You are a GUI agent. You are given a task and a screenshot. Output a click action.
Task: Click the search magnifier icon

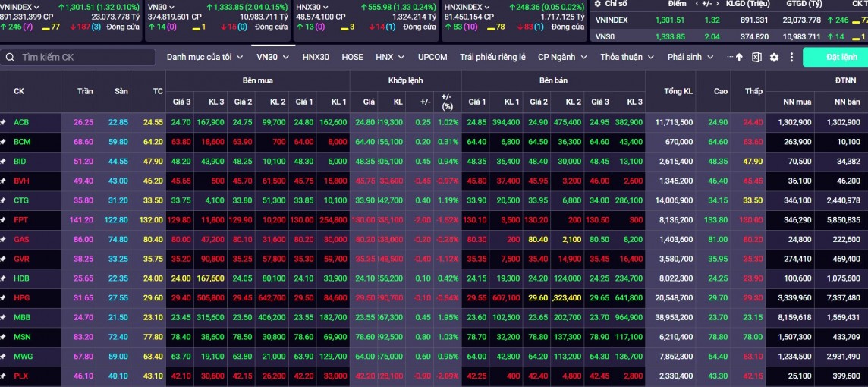tap(10, 57)
